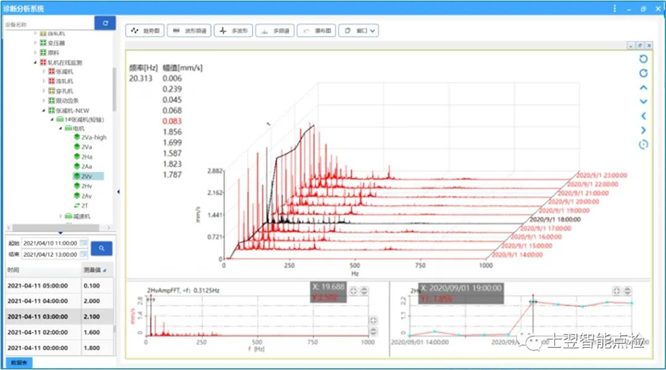Open the 多波形 multi-waveform view
Viewport: 666px width, 370px height.
coord(233,31)
